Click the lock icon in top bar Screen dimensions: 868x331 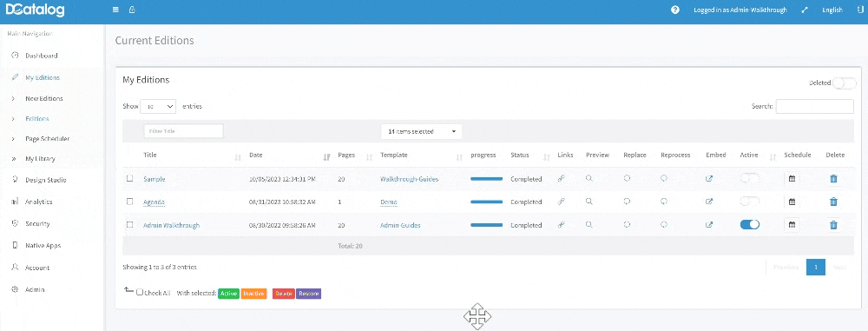tap(132, 10)
